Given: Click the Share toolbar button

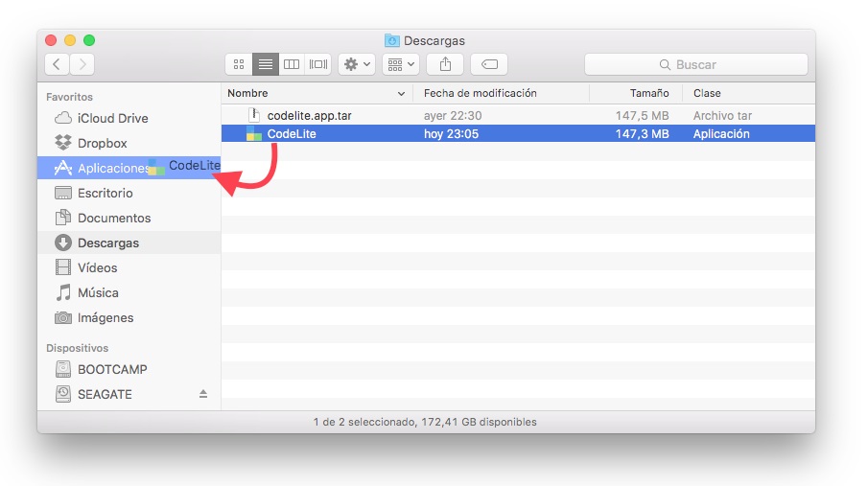Looking at the screenshot, I should [445, 64].
